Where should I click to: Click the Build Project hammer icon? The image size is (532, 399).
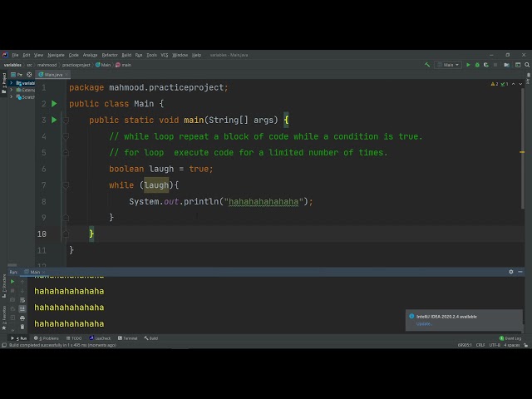(427, 65)
